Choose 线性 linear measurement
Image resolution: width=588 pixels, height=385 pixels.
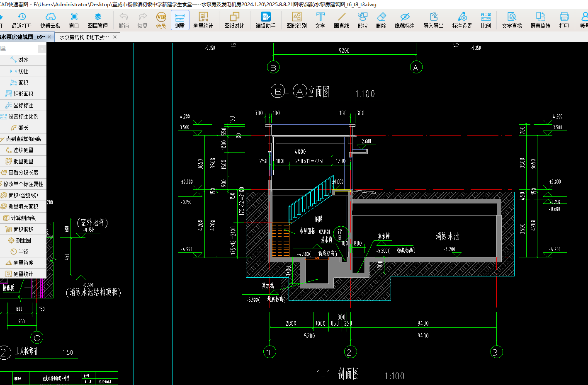point(23,71)
